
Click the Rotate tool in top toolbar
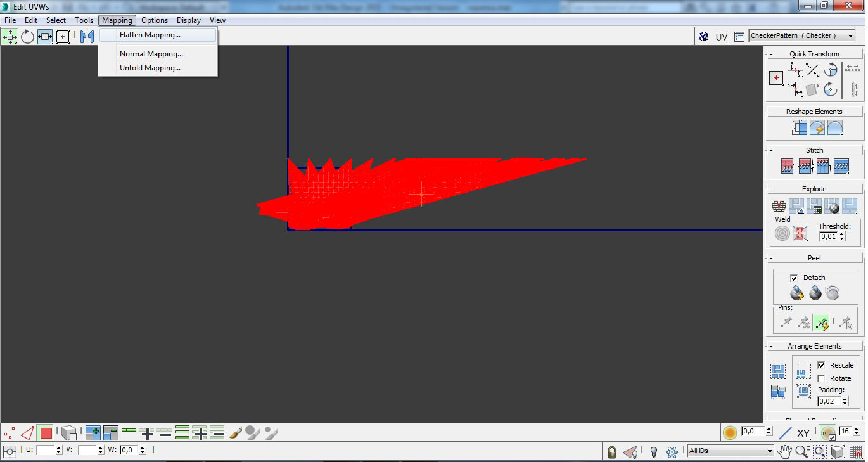[27, 37]
